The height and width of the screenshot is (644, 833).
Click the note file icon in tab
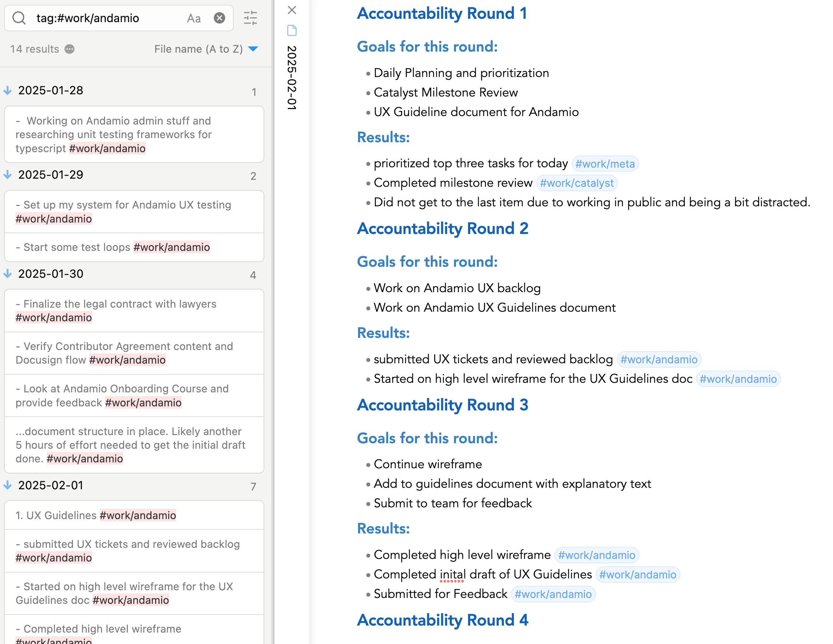292,31
